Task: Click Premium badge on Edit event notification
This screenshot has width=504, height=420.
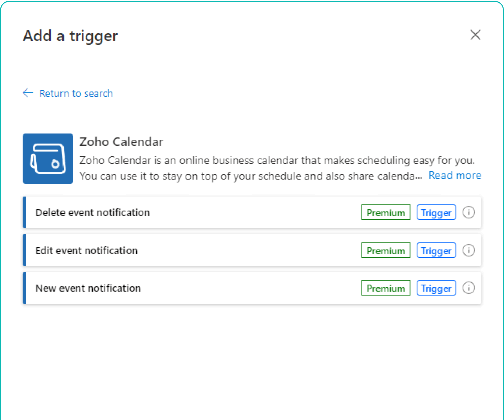Action: pos(386,250)
